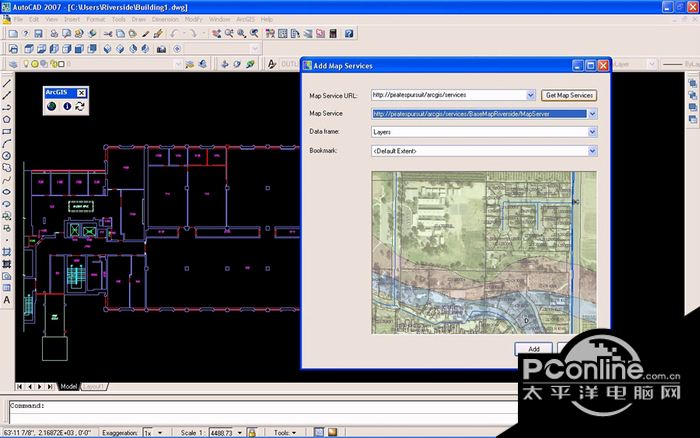Screen dimensions: 700x438
Task: Expand the Map Service URL dropdown
Action: point(530,95)
